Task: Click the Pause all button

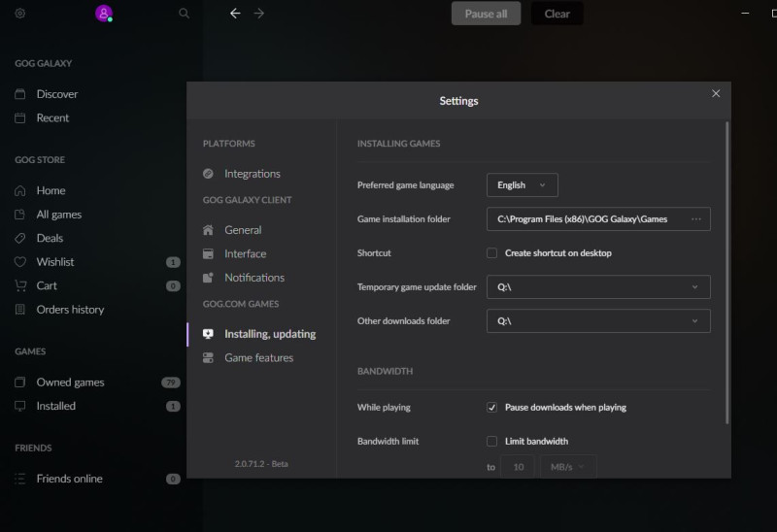Action: (487, 14)
